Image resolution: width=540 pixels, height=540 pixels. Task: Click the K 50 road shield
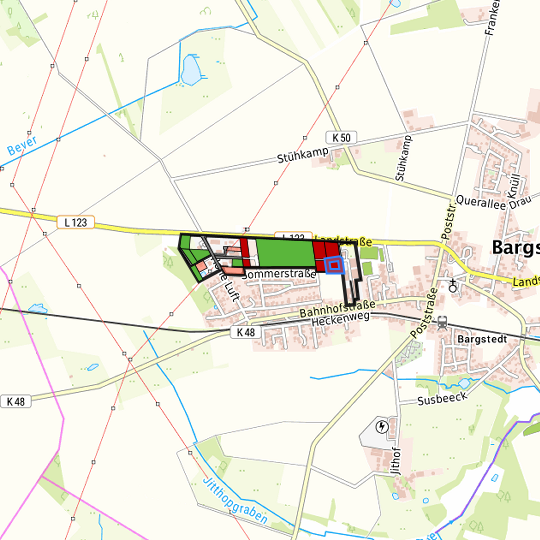pos(341,138)
